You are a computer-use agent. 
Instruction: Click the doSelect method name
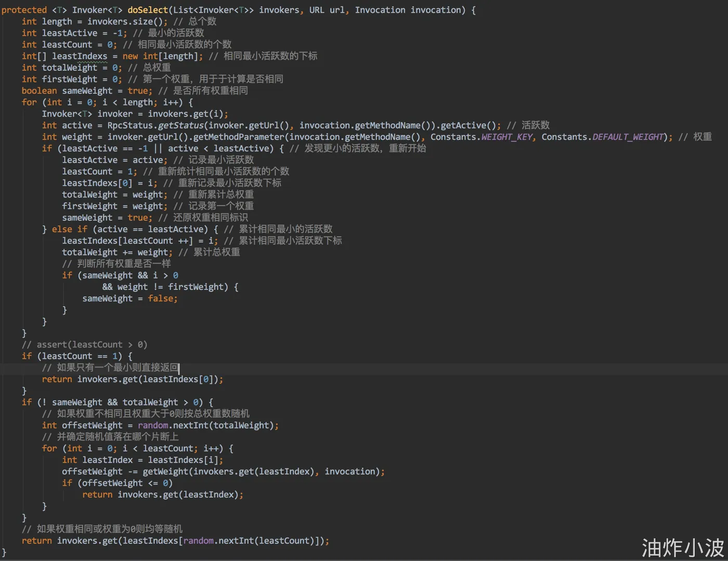(x=148, y=10)
